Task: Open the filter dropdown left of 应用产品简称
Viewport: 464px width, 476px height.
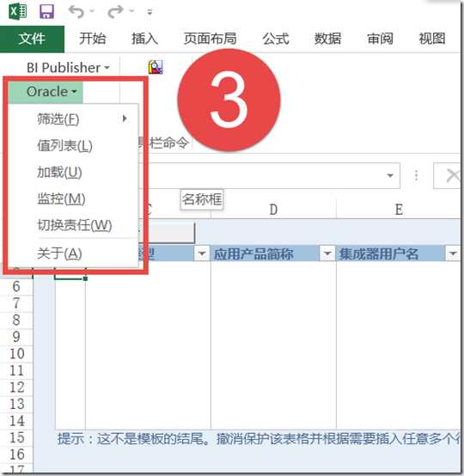Action: point(202,253)
